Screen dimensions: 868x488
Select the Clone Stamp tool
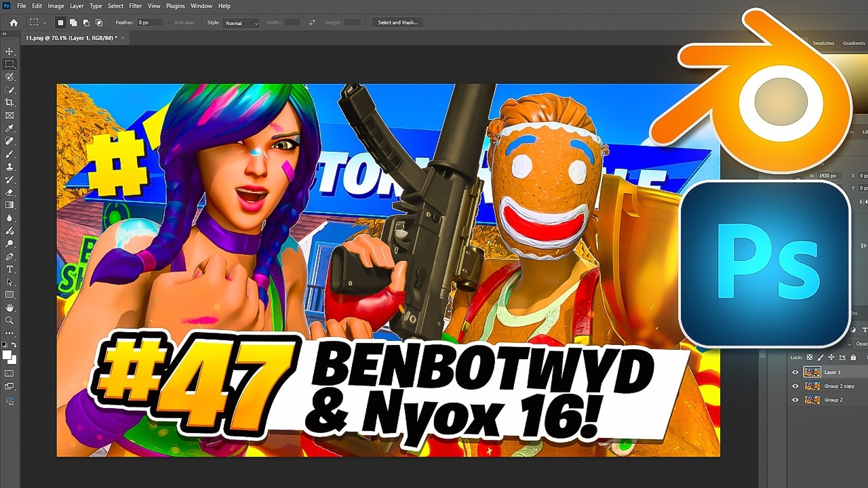[9, 167]
